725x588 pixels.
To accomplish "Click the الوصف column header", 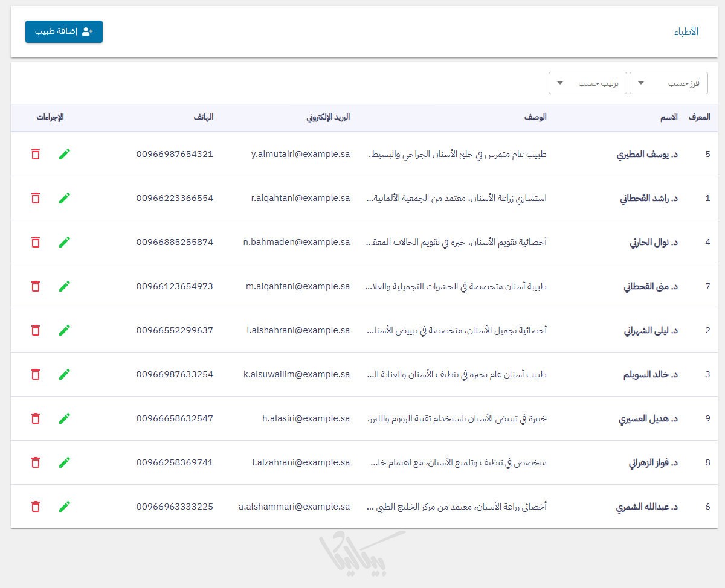I will [535, 117].
